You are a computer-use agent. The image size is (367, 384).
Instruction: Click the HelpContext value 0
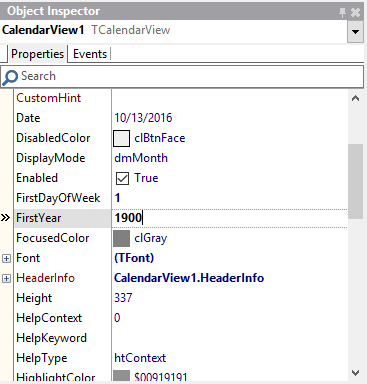(117, 318)
